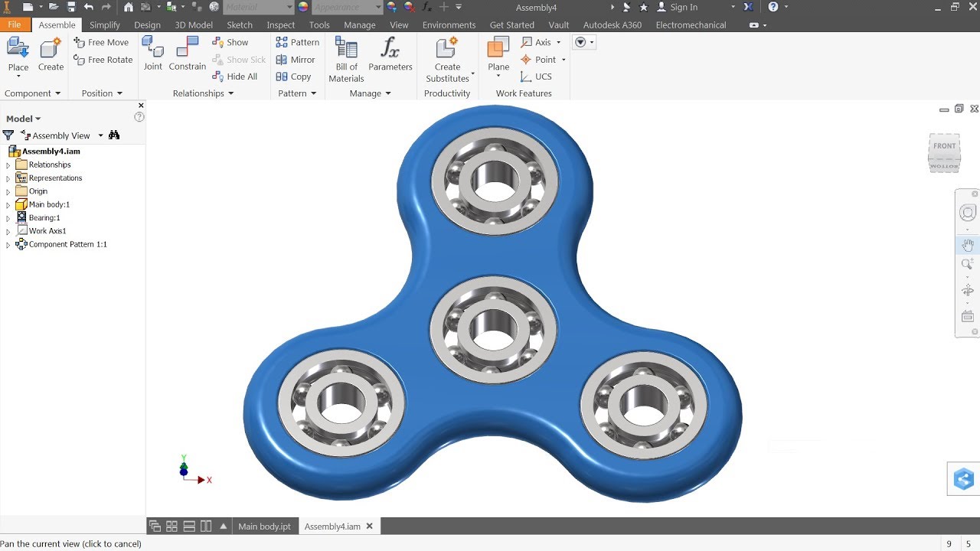980x551 pixels.
Task: Expand the Representations node
Action: 8,178
